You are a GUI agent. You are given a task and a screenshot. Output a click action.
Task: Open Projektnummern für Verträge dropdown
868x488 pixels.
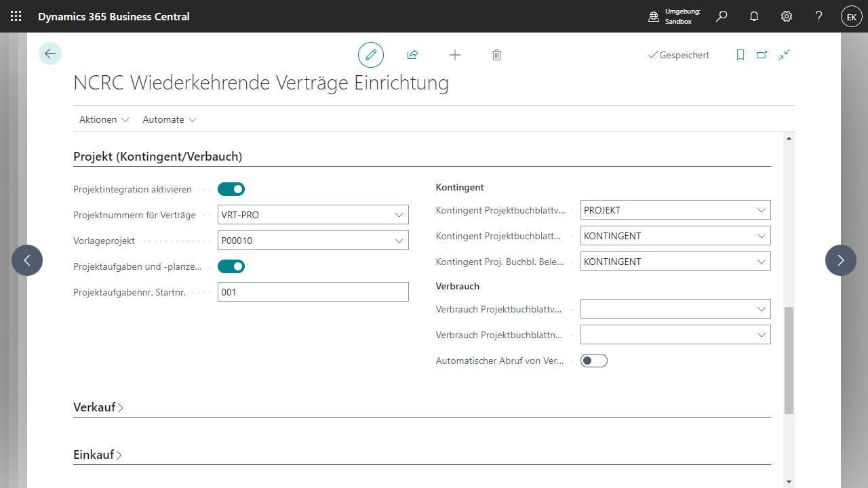tap(398, 215)
